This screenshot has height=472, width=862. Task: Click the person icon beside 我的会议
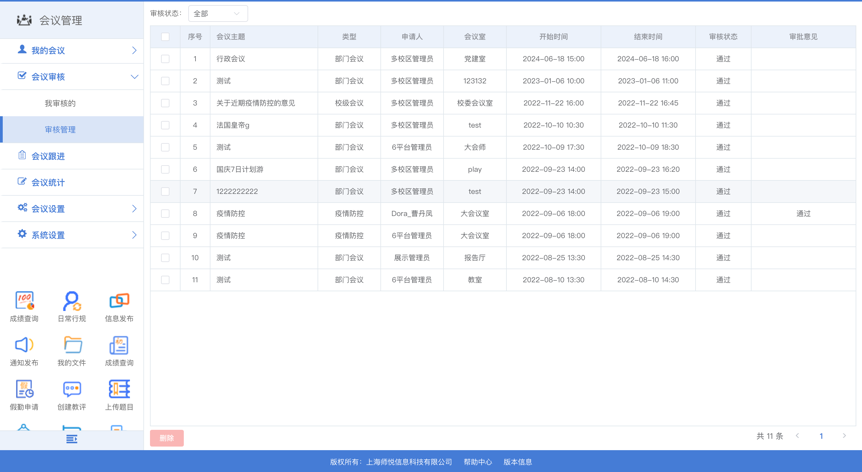(x=22, y=49)
